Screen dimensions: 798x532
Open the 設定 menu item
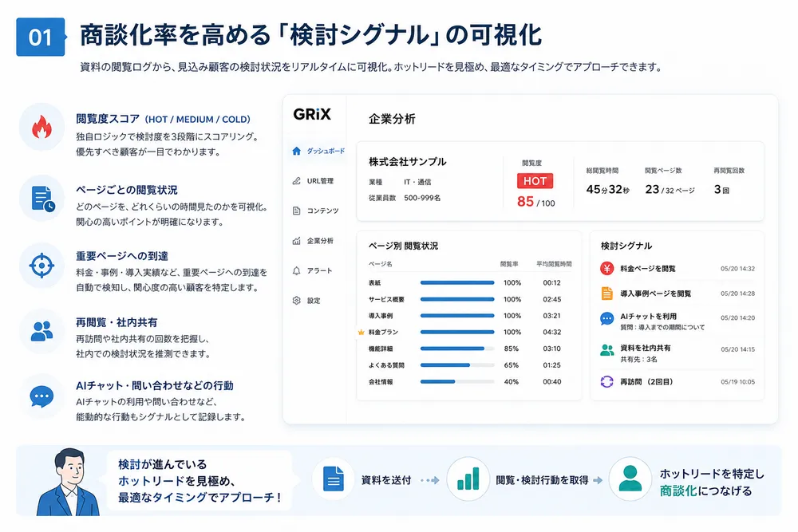pyautogui.click(x=306, y=301)
